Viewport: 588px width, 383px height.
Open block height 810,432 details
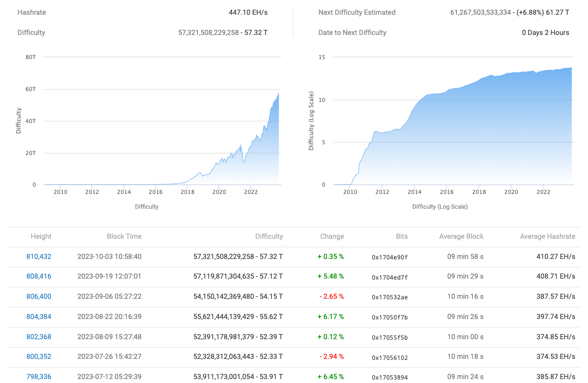(x=38, y=256)
